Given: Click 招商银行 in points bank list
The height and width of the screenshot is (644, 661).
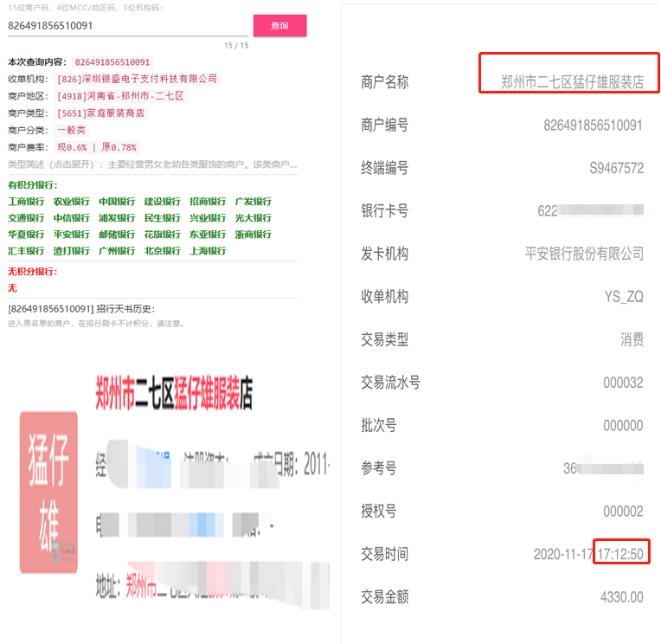Looking at the screenshot, I should pos(208,202).
